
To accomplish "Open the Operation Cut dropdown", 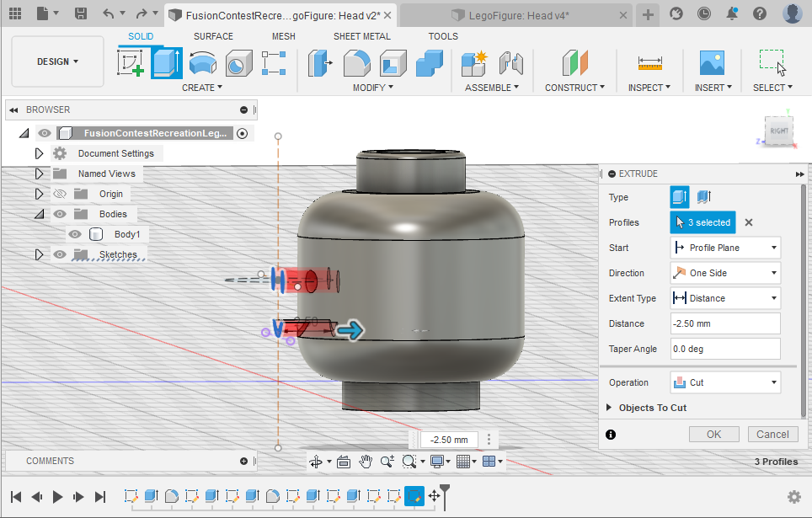I will (725, 382).
